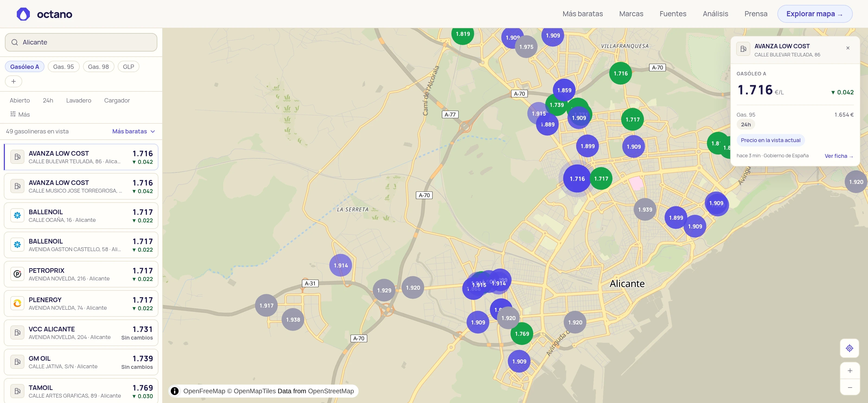868x403 pixels.
Task: Zoom in the map with plus button
Action: 850,371
